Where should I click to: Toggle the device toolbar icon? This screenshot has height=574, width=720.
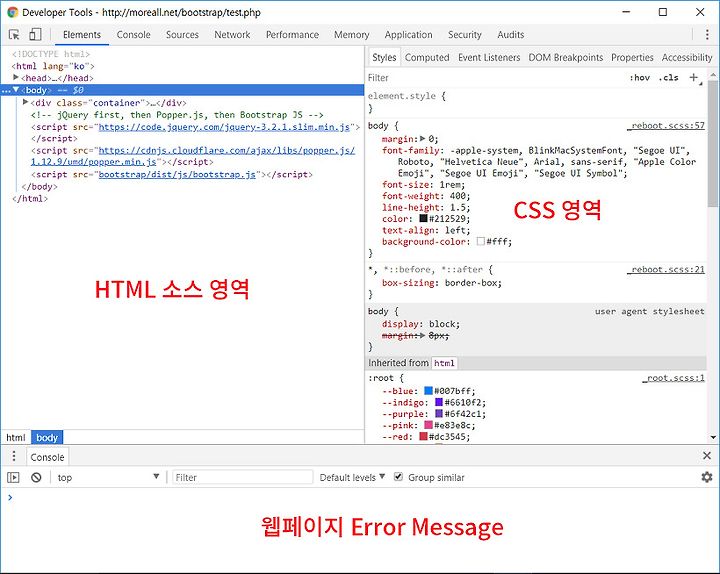(35, 34)
